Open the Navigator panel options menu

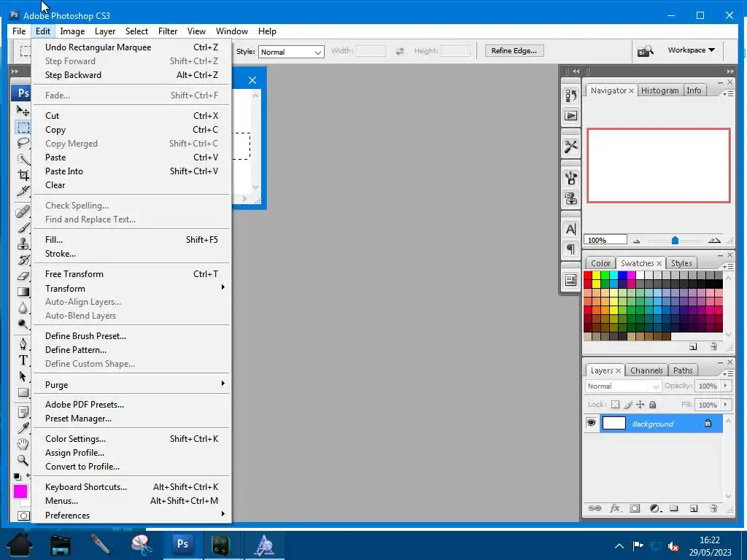[728, 94]
